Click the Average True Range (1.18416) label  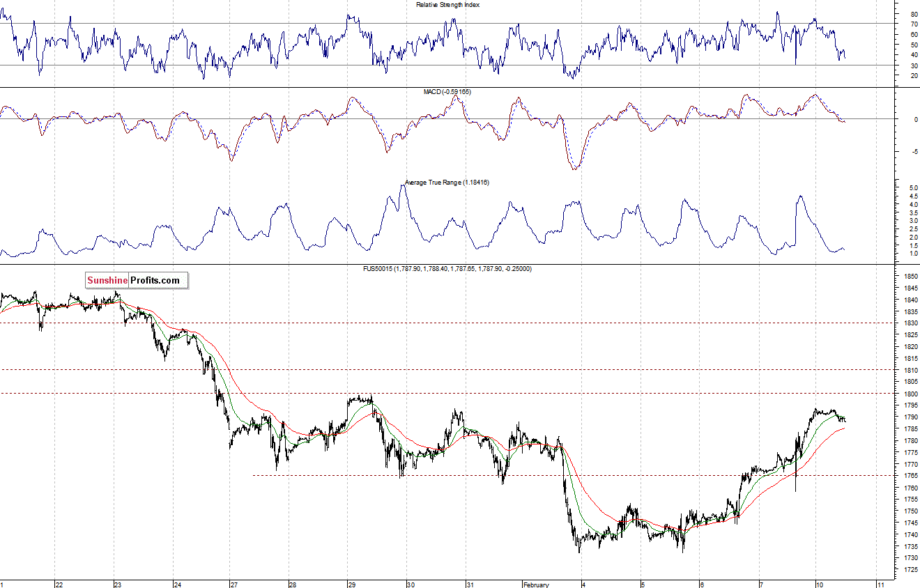[x=447, y=183]
